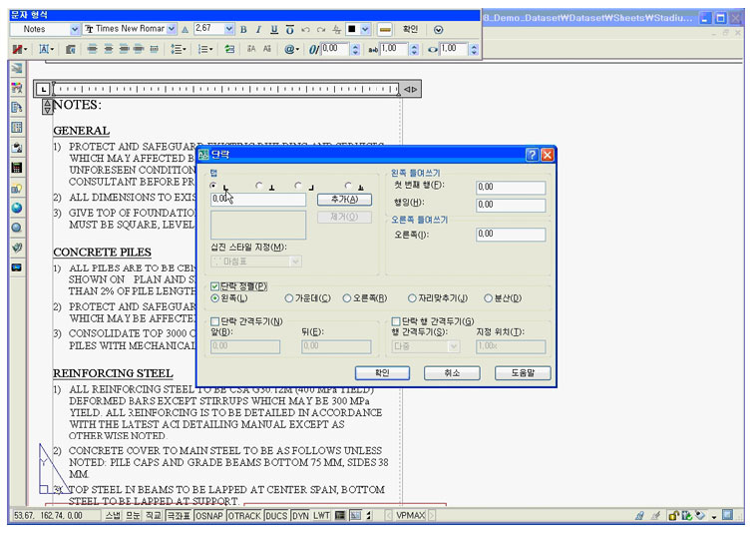Click the globe icon in left sidebar
This screenshot has height=533, width=756.
click(x=17, y=208)
